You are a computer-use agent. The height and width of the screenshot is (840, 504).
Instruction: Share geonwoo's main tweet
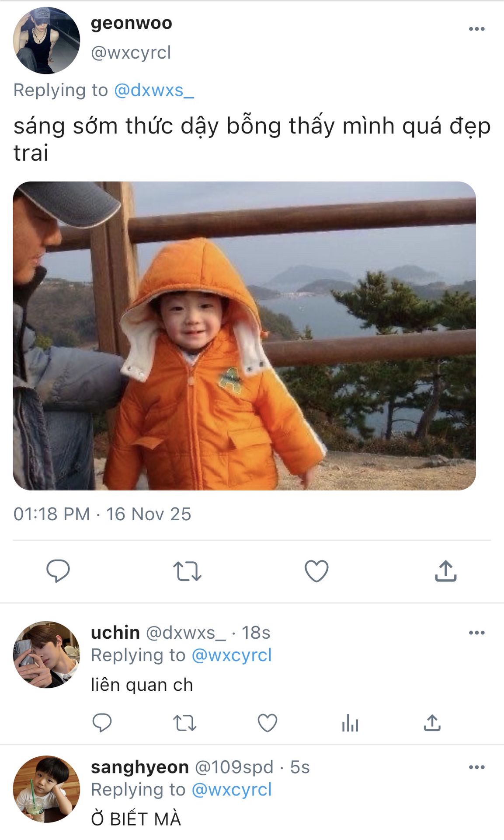445,570
